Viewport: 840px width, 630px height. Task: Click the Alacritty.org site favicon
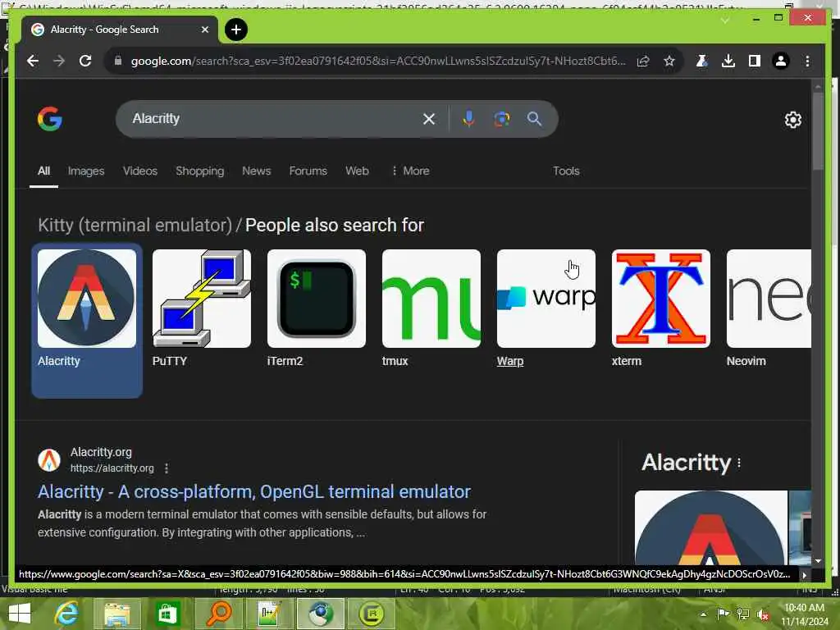click(x=49, y=460)
